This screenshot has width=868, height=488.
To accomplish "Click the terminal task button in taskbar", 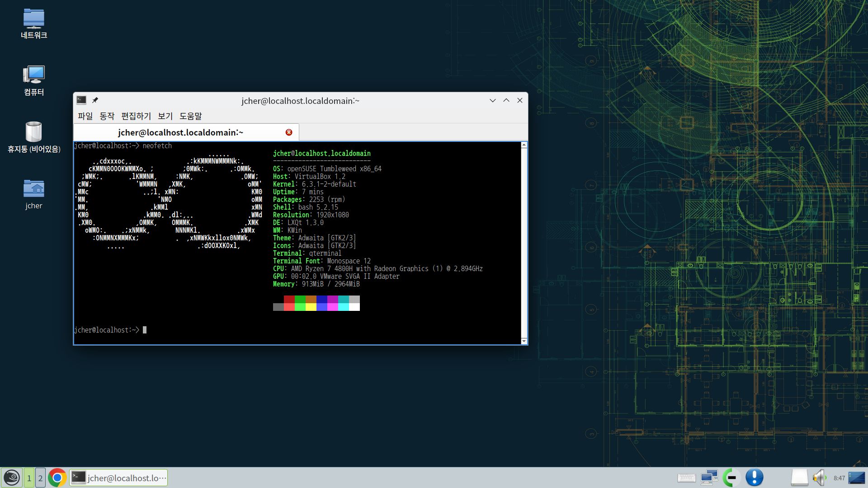I will pos(118,478).
